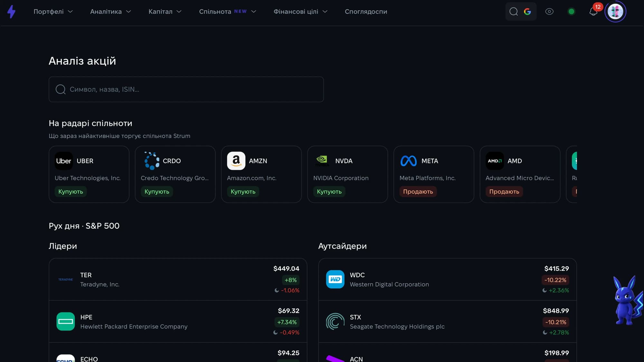Open the user profile avatar

(615, 12)
